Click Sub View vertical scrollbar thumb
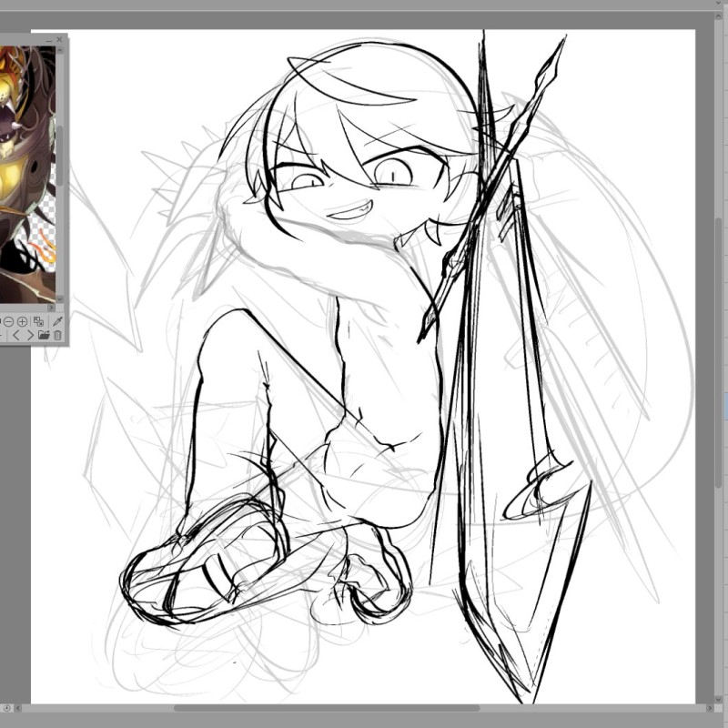This screenshot has width=728, height=728. [x=60, y=156]
